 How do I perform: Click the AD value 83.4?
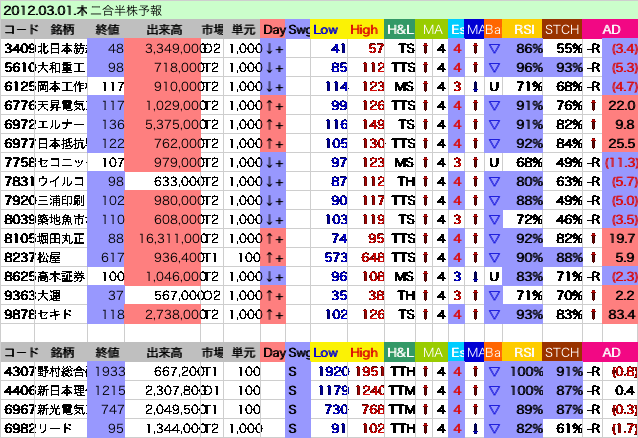coord(622,315)
